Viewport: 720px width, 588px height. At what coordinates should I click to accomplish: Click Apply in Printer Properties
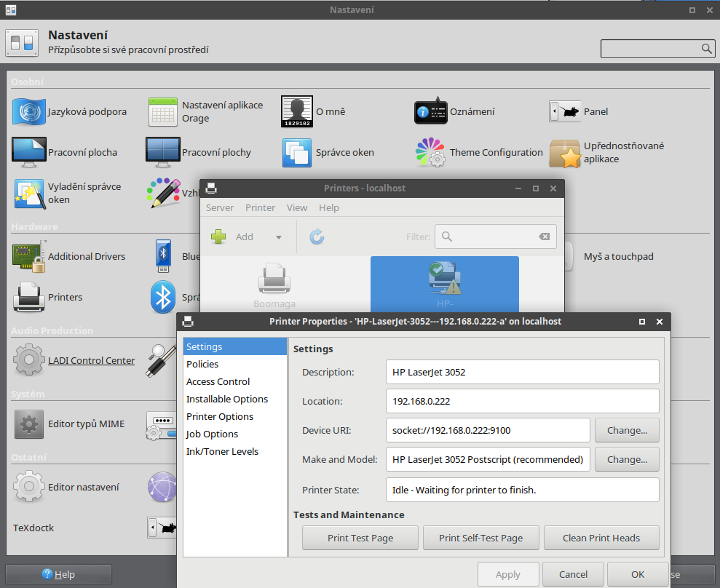[x=508, y=574]
